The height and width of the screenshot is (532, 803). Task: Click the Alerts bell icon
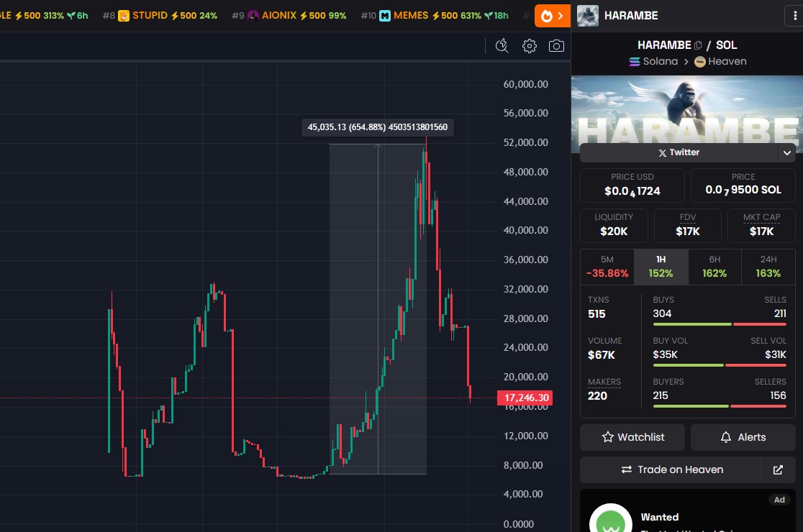(726, 437)
